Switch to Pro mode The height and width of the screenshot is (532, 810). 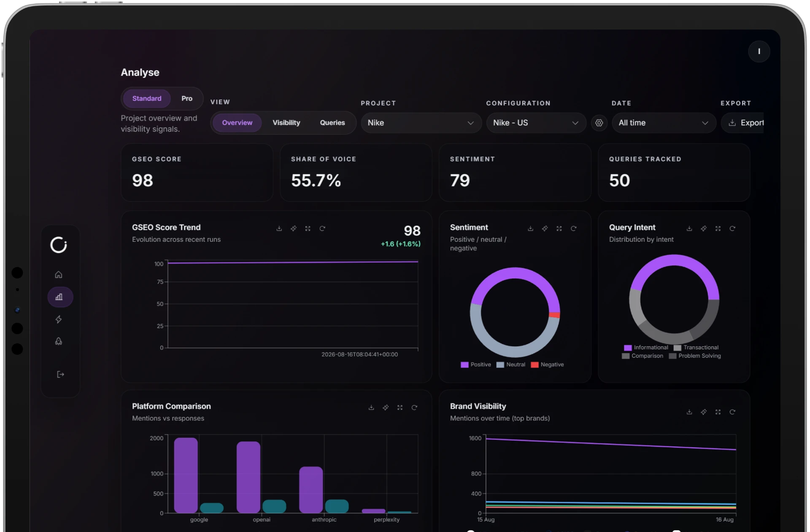[x=187, y=98]
